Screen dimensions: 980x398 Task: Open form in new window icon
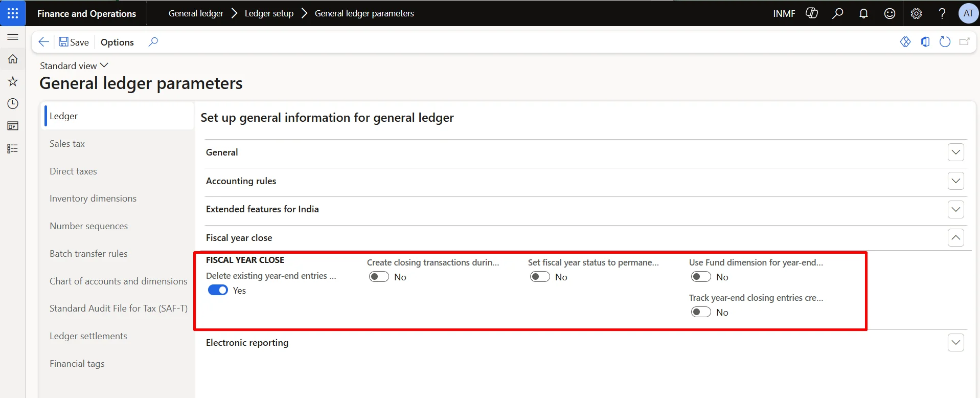click(x=964, y=42)
